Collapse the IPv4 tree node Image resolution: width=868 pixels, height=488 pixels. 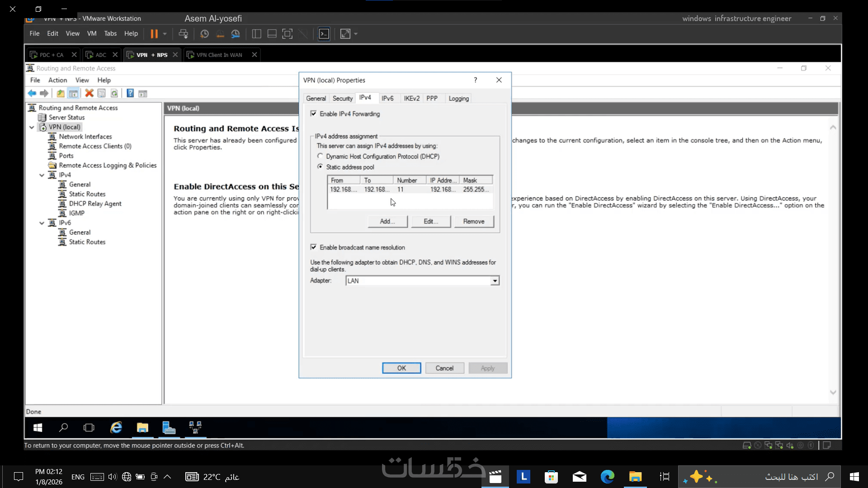point(42,175)
